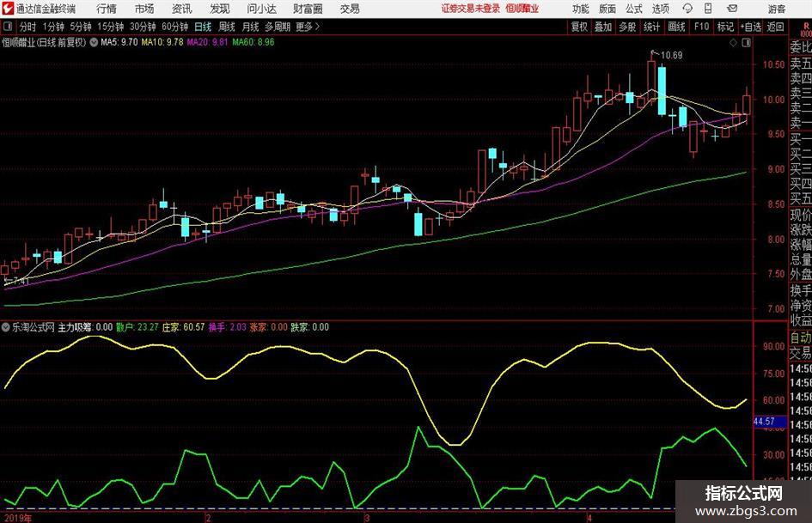
Task: Open the 行情 menu
Action: [107, 9]
